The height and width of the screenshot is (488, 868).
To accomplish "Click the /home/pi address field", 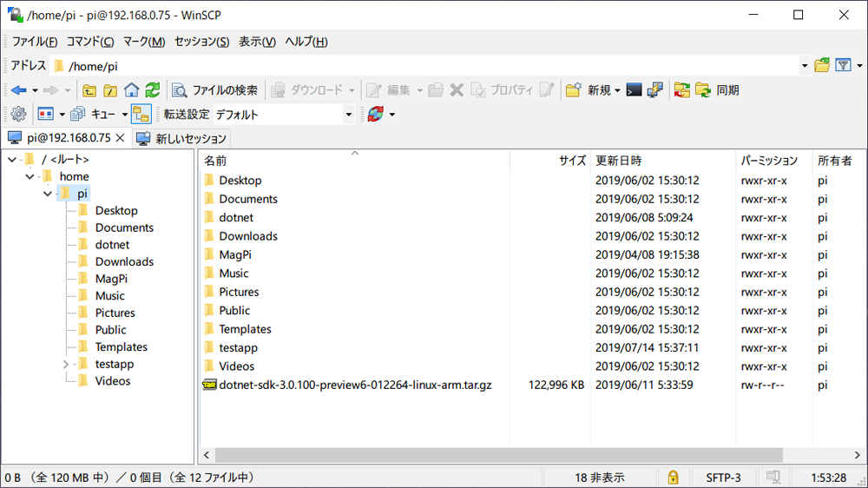I will pyautogui.click(x=424, y=66).
